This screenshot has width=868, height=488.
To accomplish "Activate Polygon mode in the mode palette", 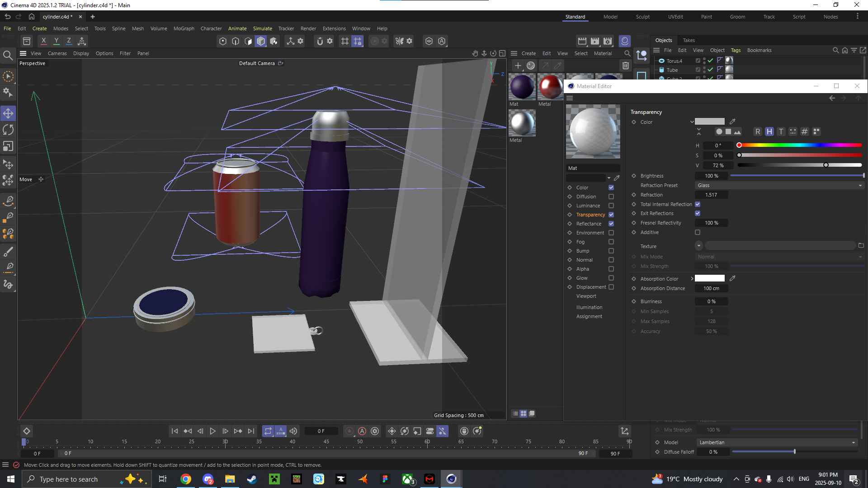I will [248, 41].
